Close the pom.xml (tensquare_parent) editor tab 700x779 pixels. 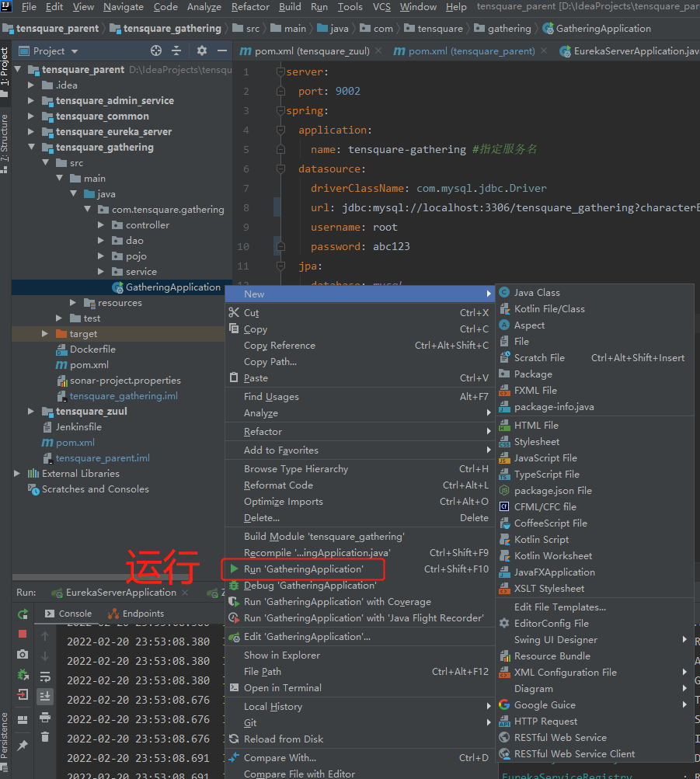click(x=544, y=50)
